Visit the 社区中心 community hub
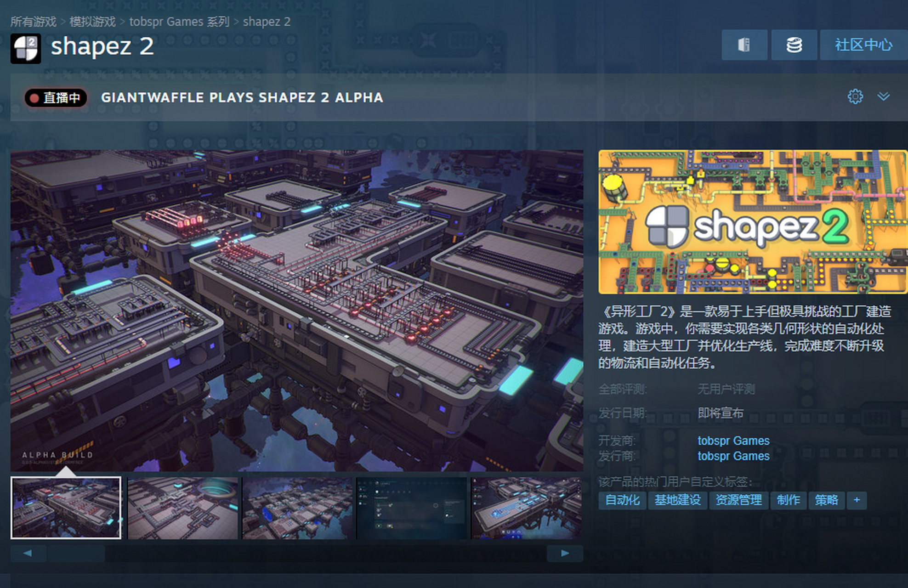 click(863, 45)
